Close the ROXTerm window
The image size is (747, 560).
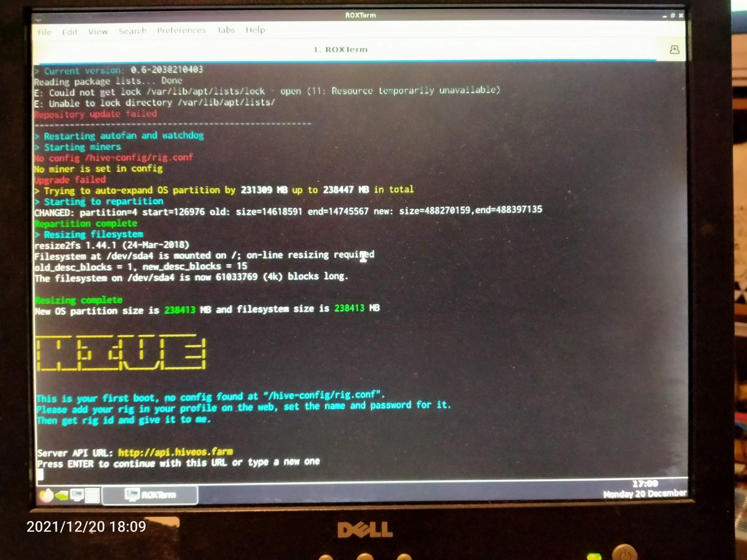pyautogui.click(x=681, y=15)
